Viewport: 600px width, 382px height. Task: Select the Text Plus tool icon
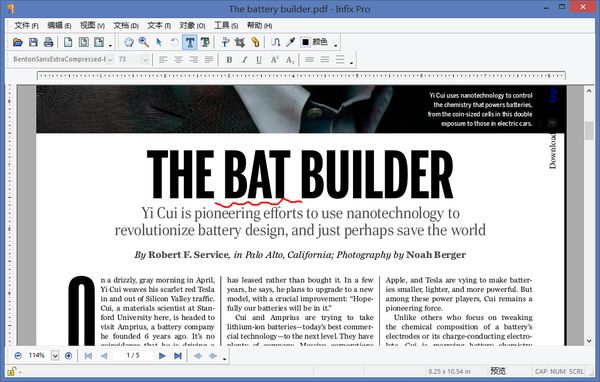coord(205,42)
